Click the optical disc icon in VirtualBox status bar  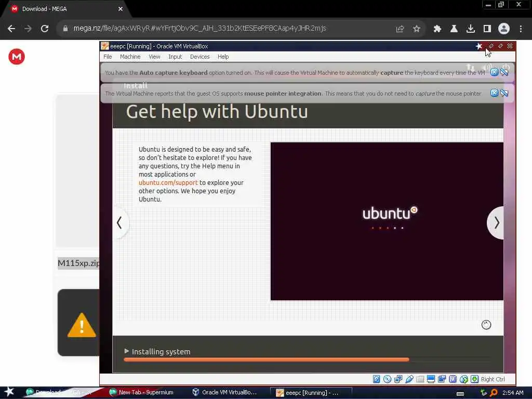coord(387,379)
